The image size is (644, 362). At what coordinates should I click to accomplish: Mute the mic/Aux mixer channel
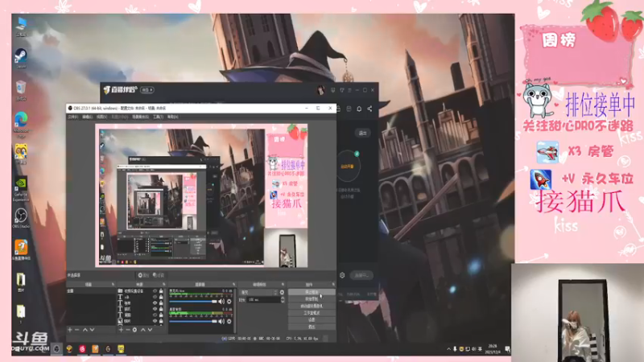221,302
